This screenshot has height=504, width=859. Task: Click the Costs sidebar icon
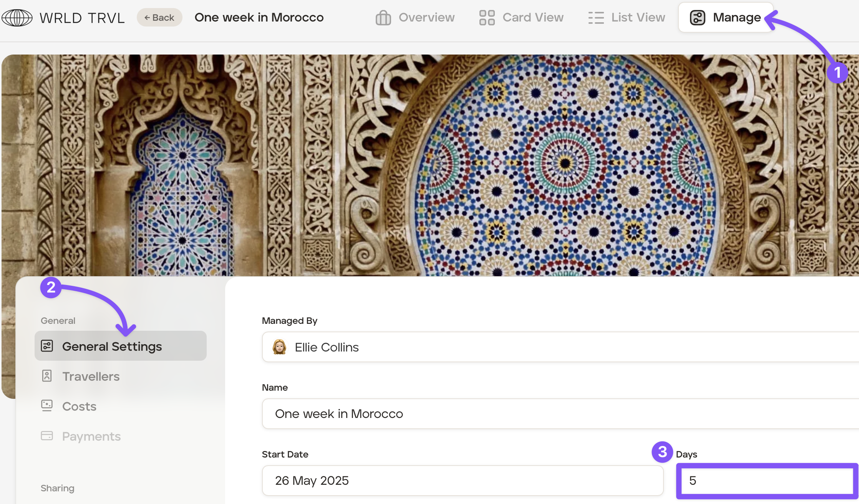(47, 406)
